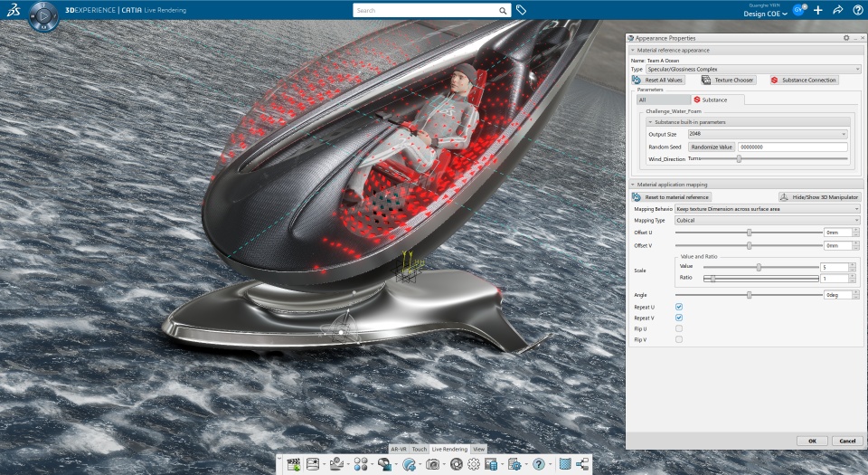Open the tag icon next to search
868x475 pixels.
point(521,10)
